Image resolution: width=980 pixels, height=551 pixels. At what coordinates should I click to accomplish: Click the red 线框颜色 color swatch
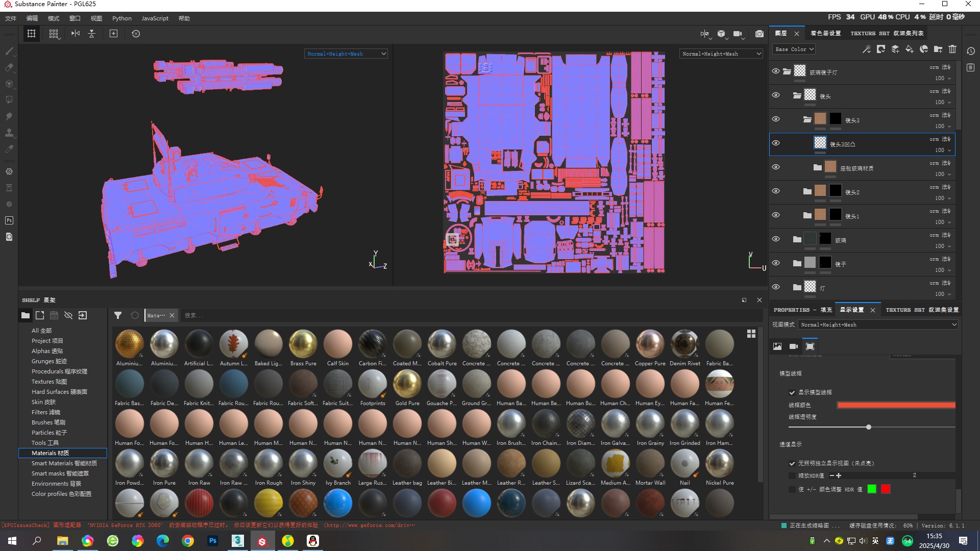[896, 405]
